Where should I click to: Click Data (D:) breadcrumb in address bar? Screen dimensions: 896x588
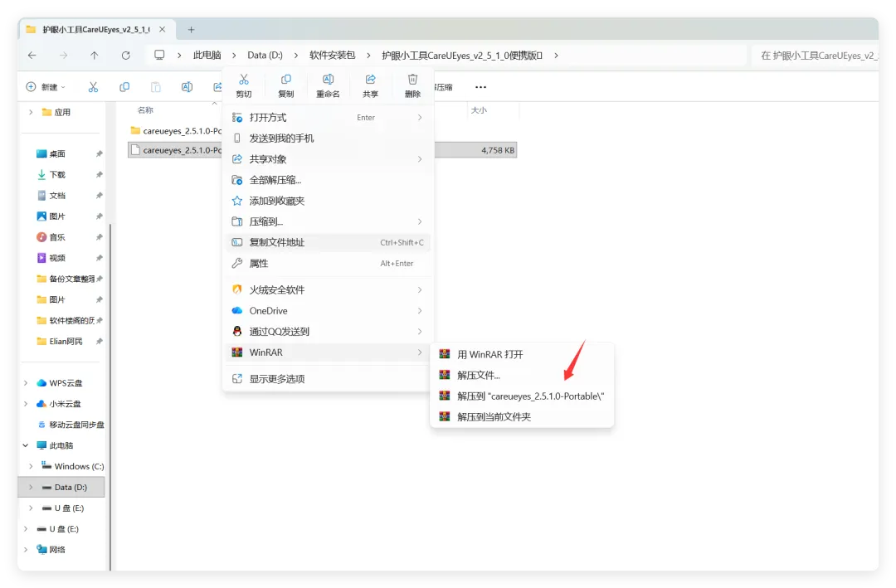click(265, 56)
